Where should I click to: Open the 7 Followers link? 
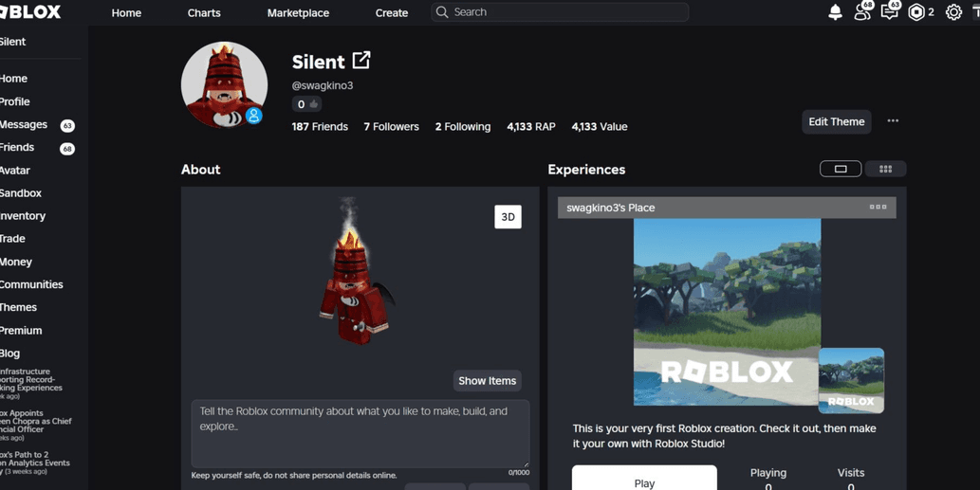pos(391,127)
